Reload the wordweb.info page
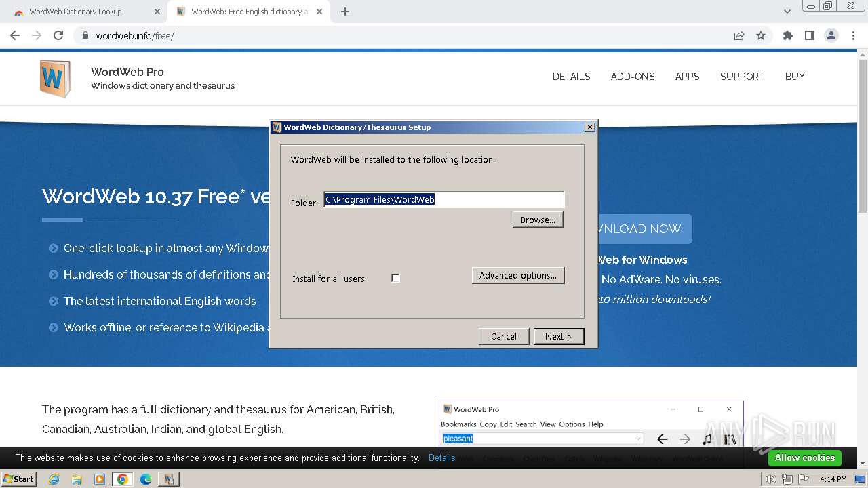 tap(58, 35)
